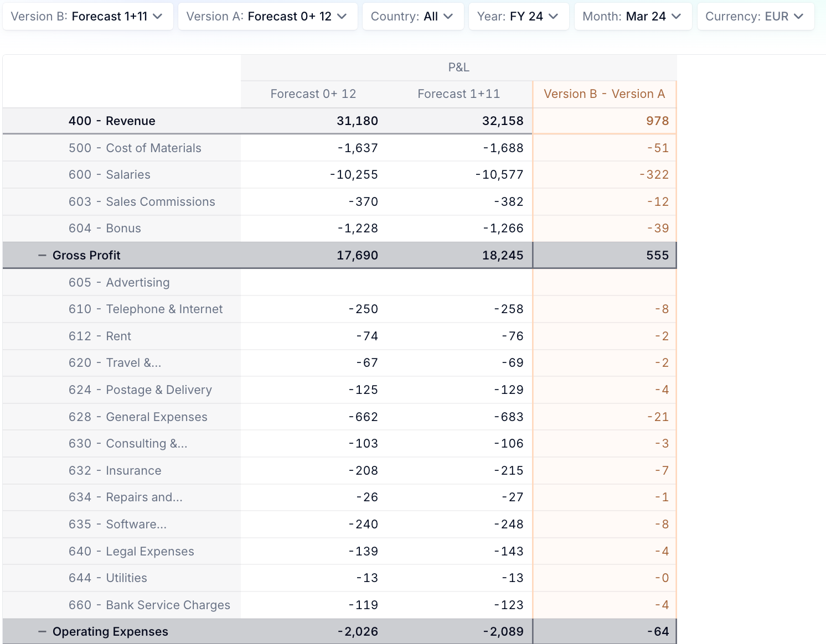Screen dimensions: 826x644
Task: Click the Revenue value 32,158
Action: coord(503,121)
